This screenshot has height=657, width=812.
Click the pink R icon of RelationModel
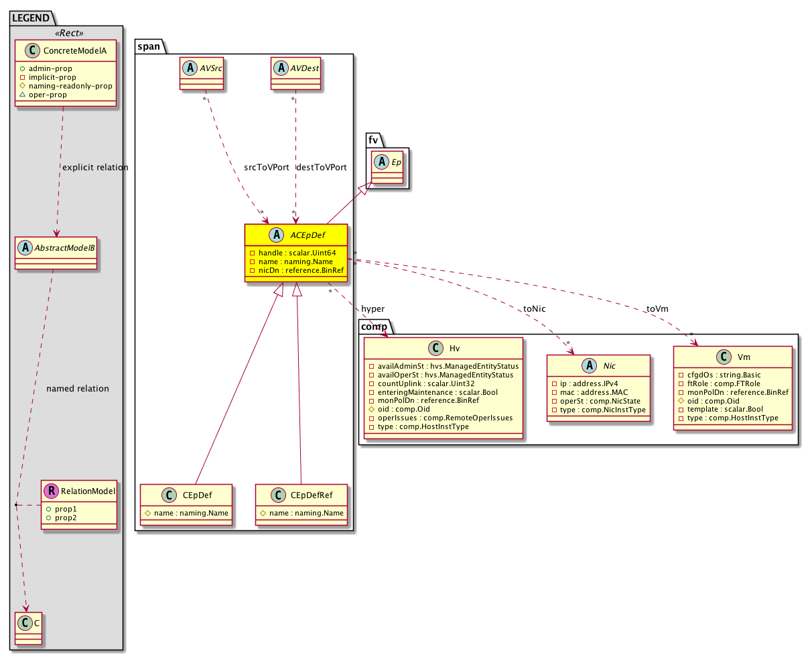[51, 491]
